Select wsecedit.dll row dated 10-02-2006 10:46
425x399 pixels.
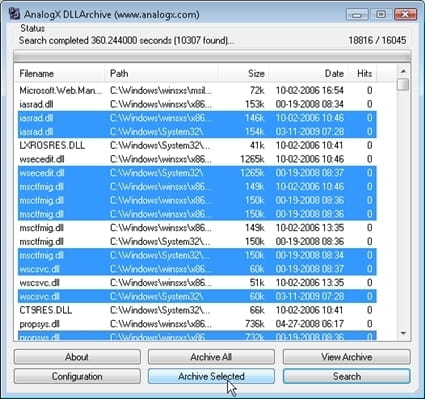pyautogui.click(x=197, y=159)
